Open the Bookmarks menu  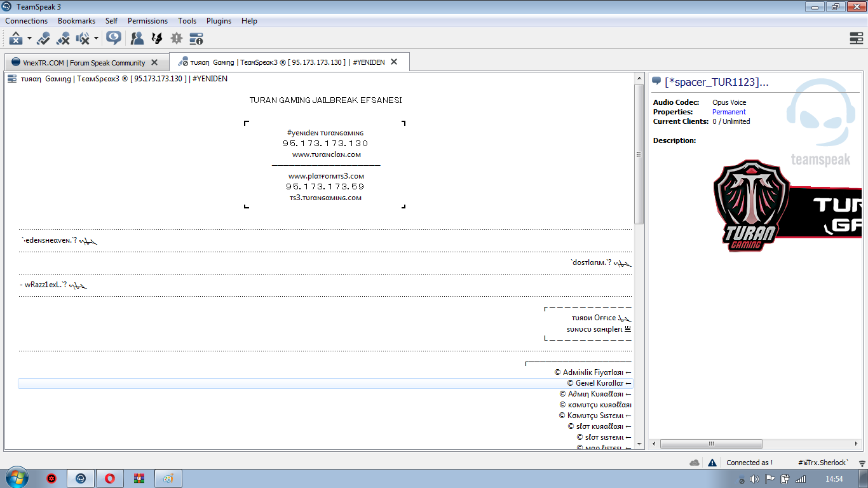77,21
